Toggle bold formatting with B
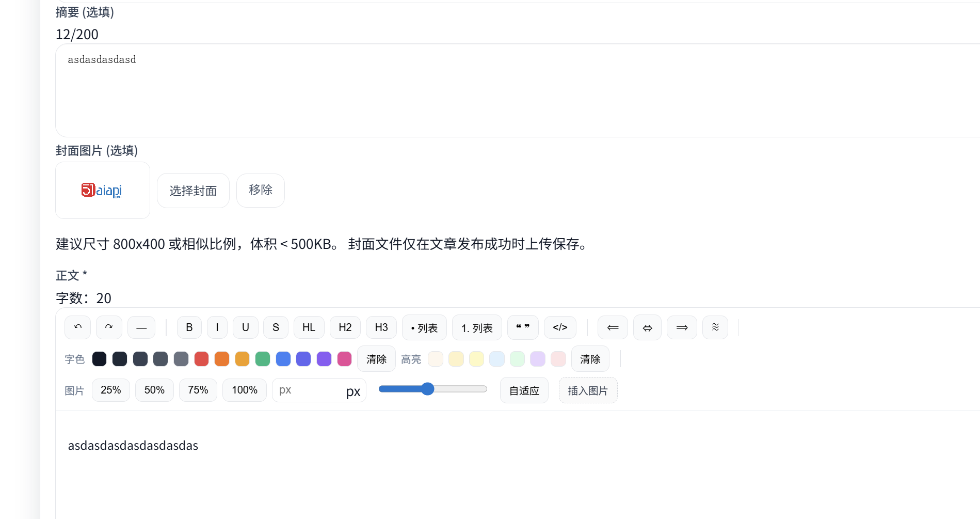 click(189, 327)
